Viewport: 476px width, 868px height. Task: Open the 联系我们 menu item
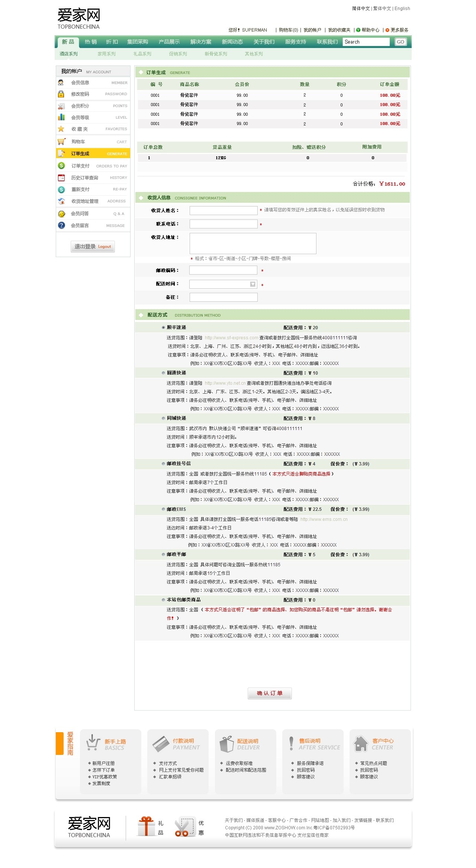(x=327, y=42)
